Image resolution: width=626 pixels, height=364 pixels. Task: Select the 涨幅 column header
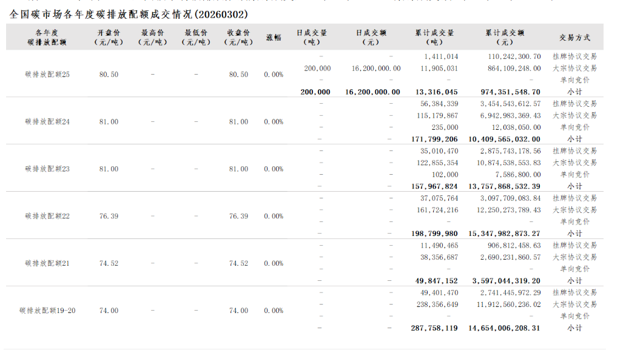click(274, 37)
